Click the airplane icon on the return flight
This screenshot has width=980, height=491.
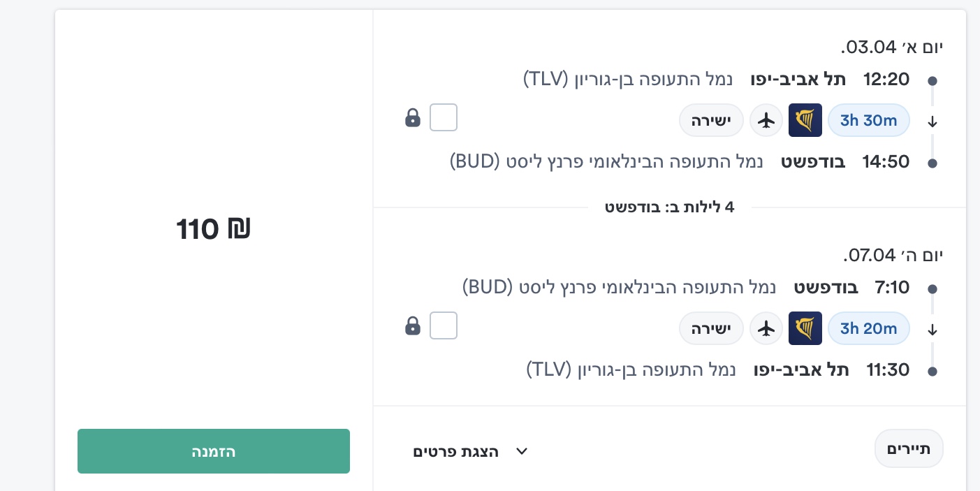click(x=766, y=328)
